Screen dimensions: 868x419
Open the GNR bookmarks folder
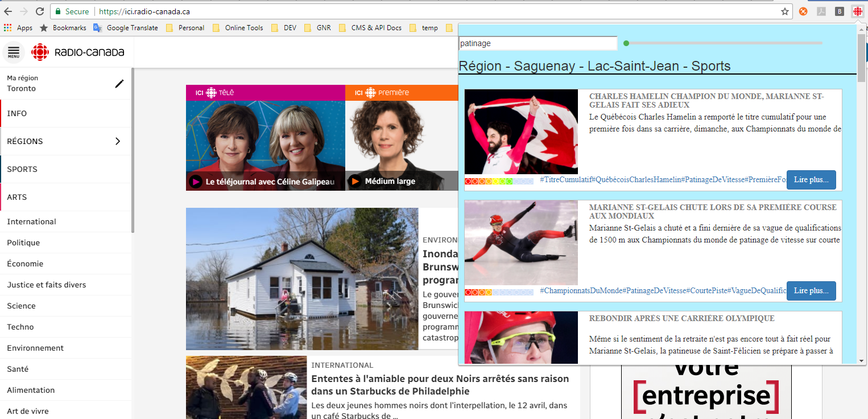tap(317, 28)
